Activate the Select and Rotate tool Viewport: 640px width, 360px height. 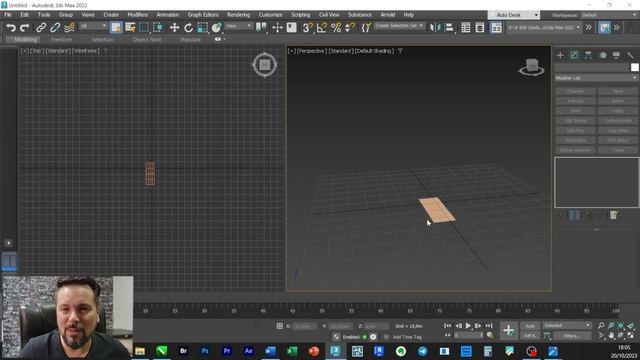(x=188, y=28)
